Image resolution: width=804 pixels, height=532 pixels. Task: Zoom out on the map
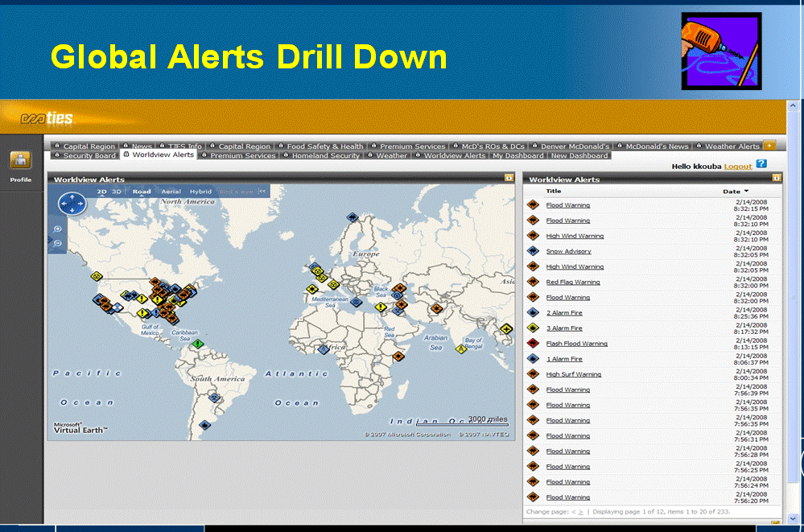[57, 243]
